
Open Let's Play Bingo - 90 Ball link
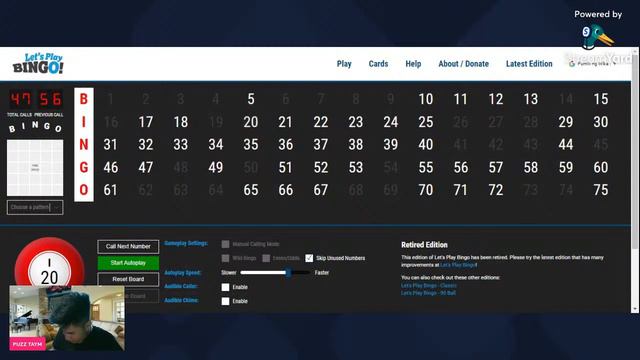click(x=428, y=293)
